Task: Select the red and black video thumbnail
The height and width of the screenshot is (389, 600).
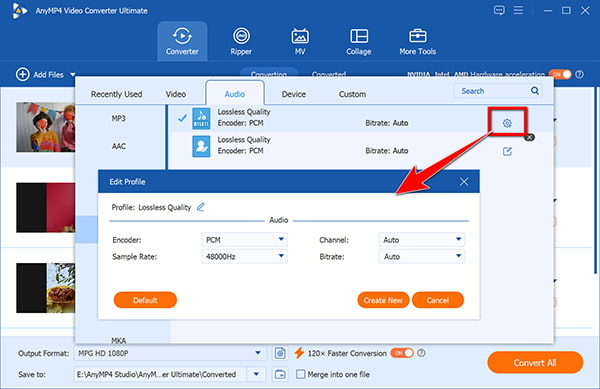Action: click(x=46, y=207)
